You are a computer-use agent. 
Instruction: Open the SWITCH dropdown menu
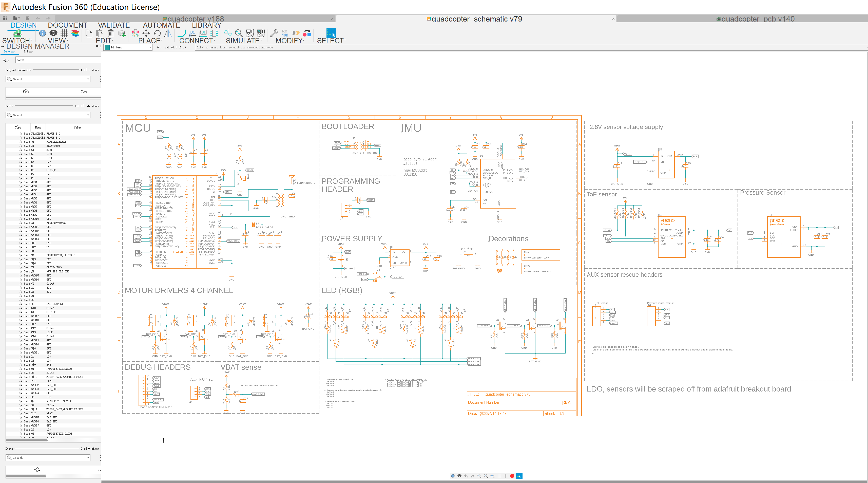coord(17,40)
